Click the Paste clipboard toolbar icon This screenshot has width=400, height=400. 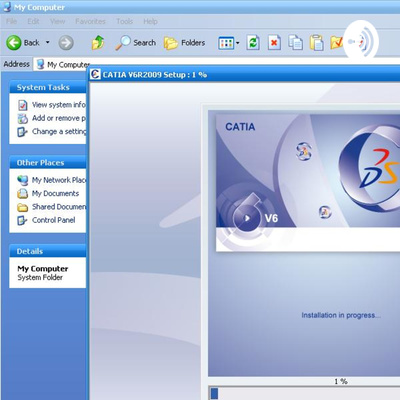coord(317,43)
